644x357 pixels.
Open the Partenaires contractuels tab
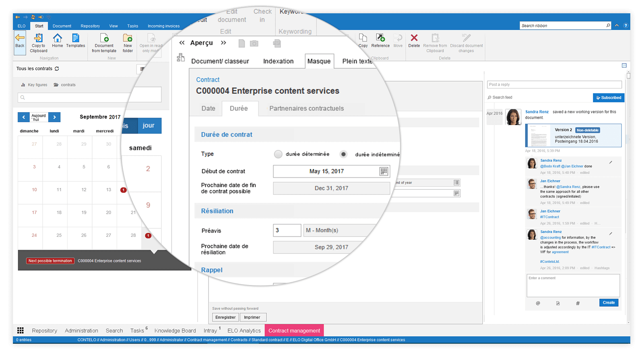pyautogui.click(x=307, y=109)
